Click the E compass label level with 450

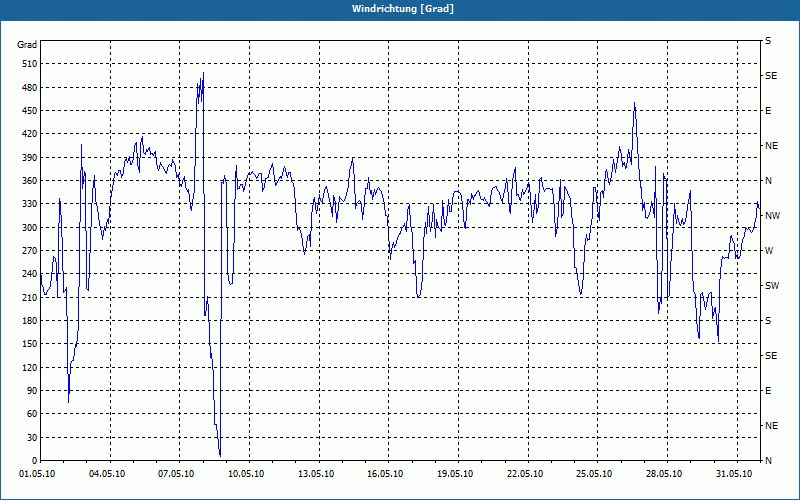click(768, 111)
